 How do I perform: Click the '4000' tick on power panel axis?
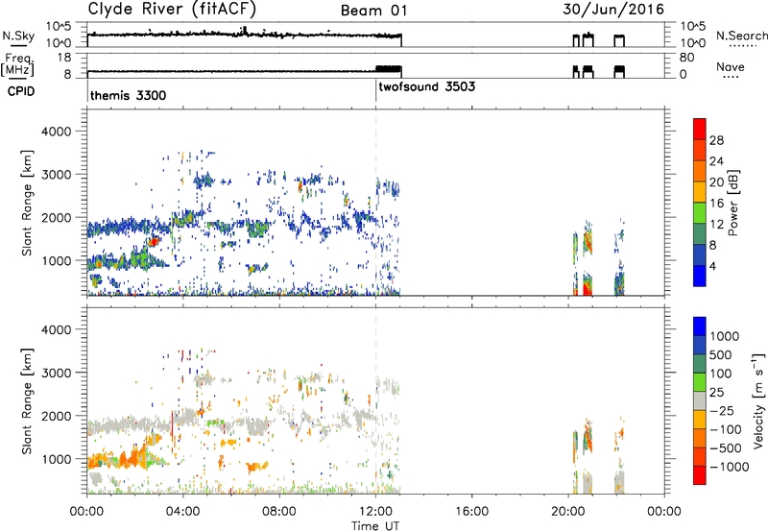click(56, 132)
